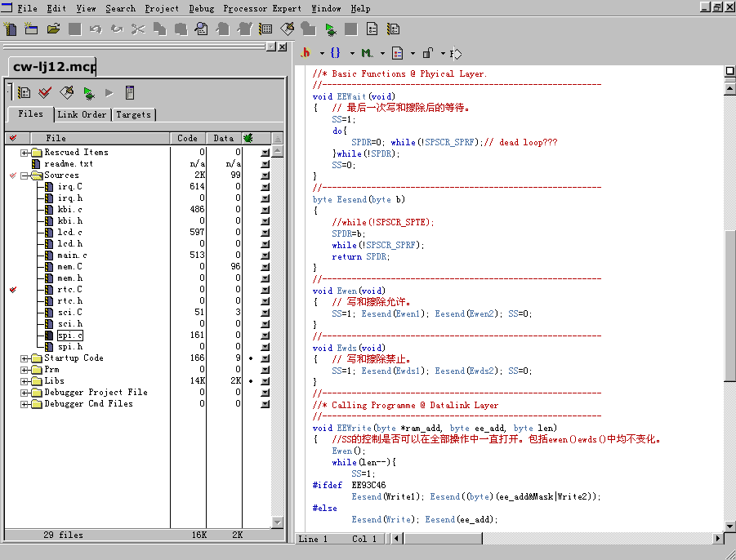Open the .h header files icon
The width and height of the screenshot is (736, 560).
point(306,53)
